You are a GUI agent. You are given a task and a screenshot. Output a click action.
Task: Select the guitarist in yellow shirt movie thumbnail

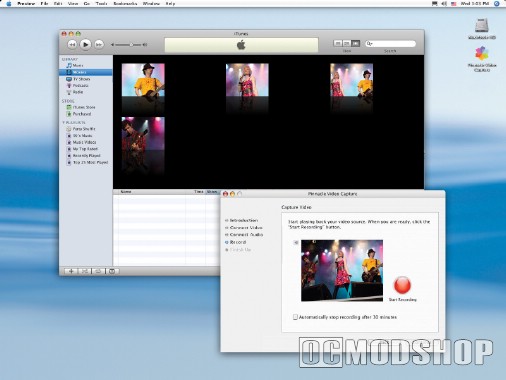click(x=143, y=80)
